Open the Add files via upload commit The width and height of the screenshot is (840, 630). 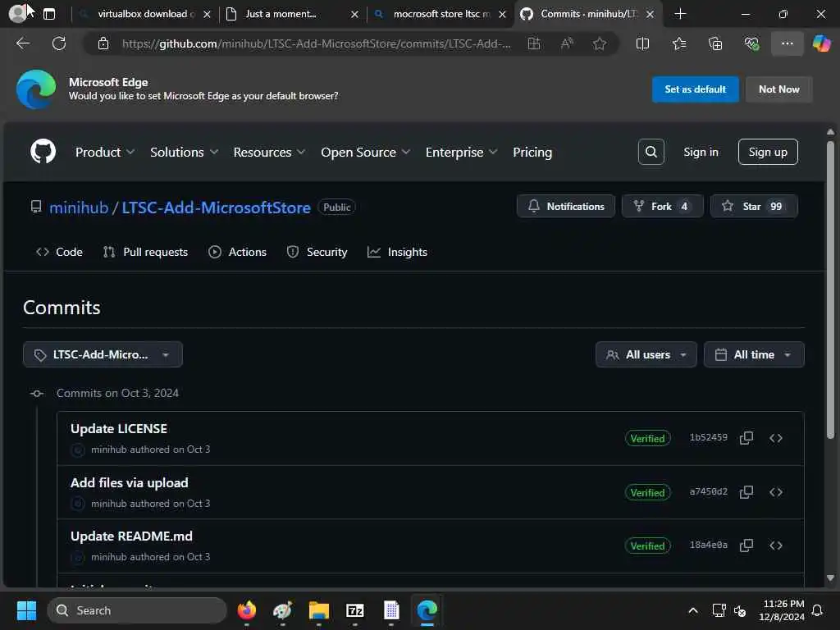pyautogui.click(x=129, y=482)
